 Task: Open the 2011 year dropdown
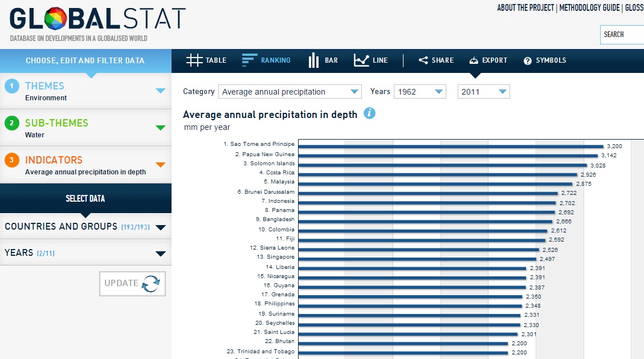(x=483, y=92)
